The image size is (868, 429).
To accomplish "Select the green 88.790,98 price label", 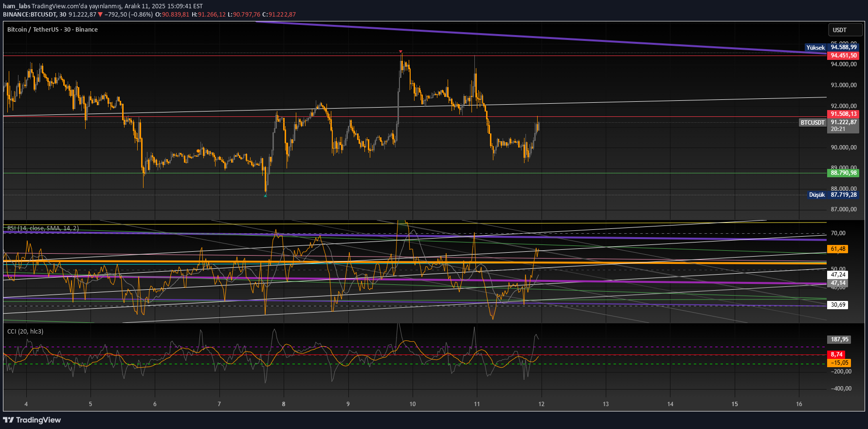I will pos(843,173).
